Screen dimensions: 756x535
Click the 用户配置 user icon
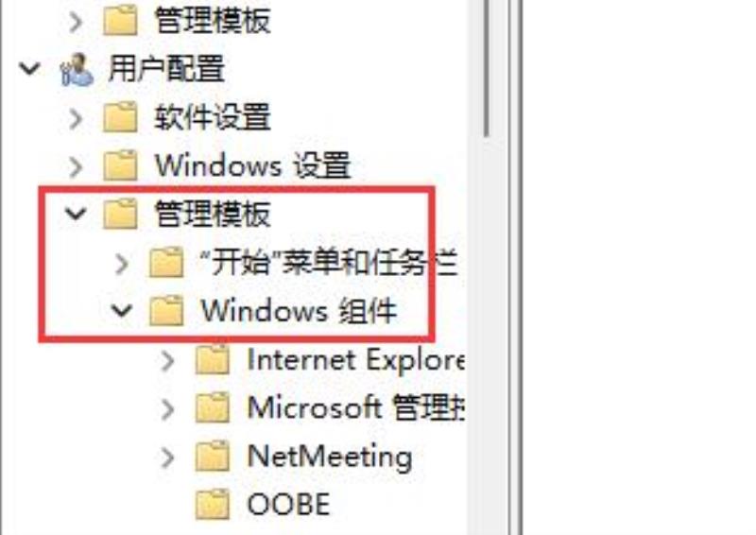pos(77,70)
